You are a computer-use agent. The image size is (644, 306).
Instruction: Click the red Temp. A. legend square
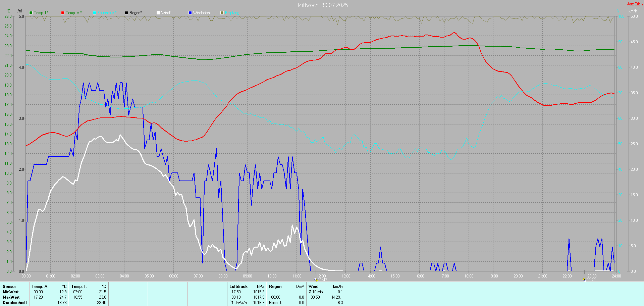[63, 13]
